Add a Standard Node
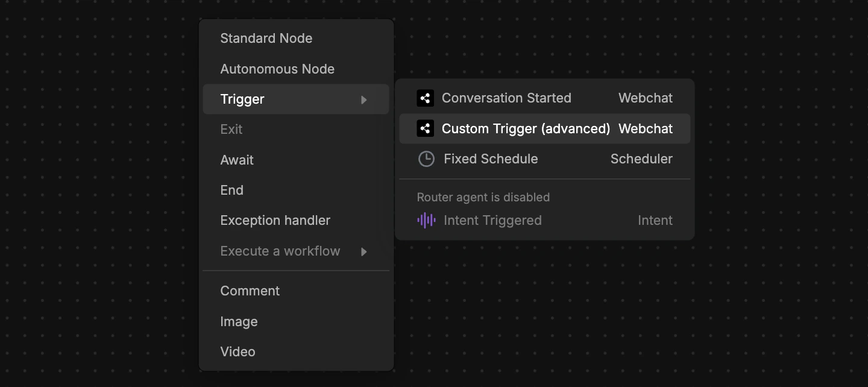This screenshot has width=868, height=387. pos(266,39)
